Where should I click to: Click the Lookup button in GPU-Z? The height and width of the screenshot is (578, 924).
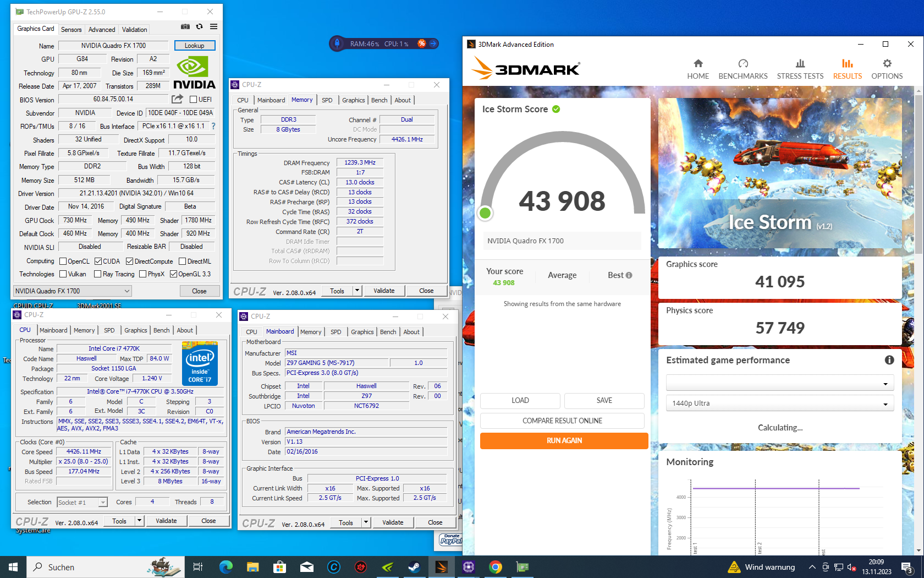pos(195,46)
